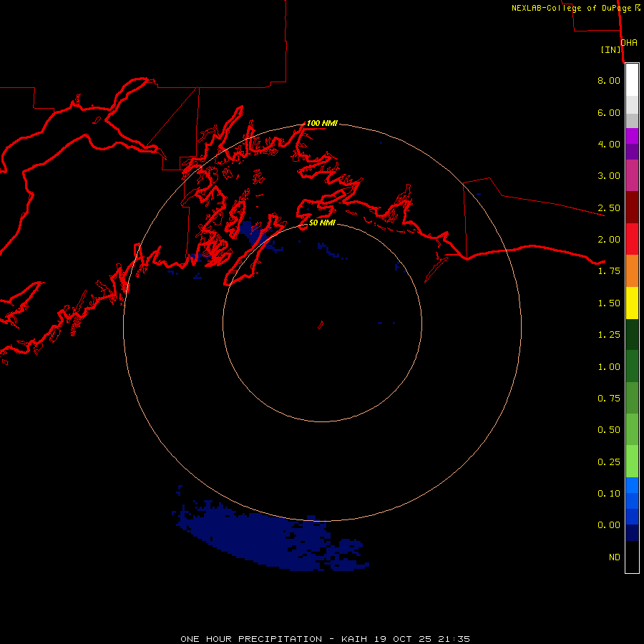Select the bright red 2.00 legend swatch
This screenshot has height=644, width=644.
[632, 239]
